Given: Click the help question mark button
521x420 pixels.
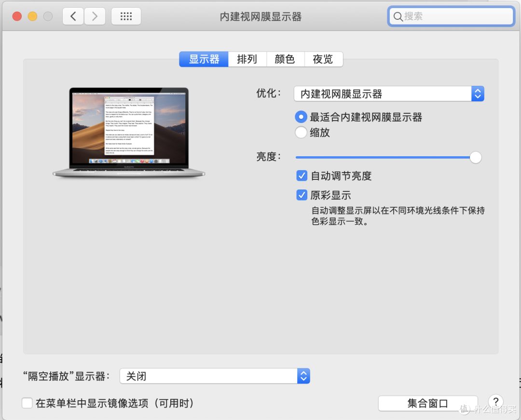Looking at the screenshot, I should [x=495, y=402].
